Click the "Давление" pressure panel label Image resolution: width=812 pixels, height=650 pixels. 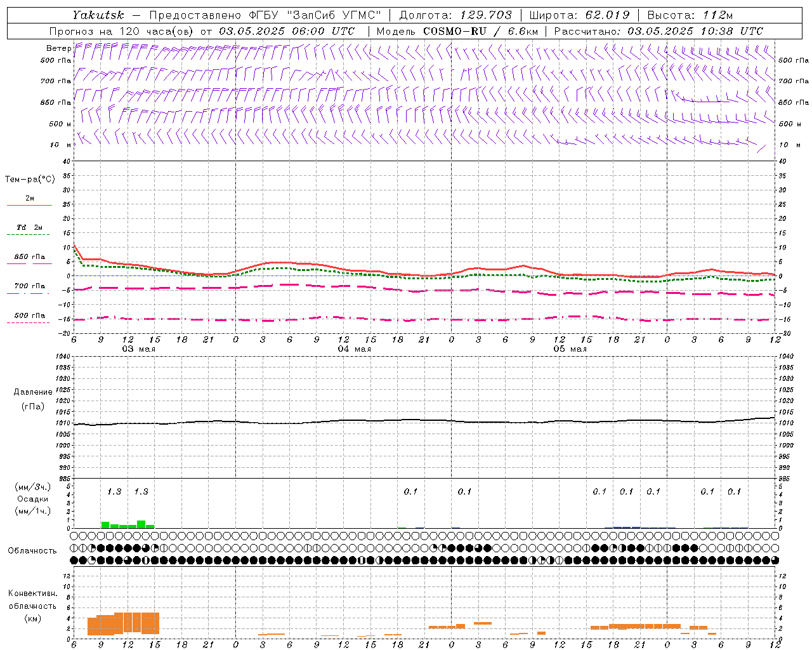[x=33, y=392]
